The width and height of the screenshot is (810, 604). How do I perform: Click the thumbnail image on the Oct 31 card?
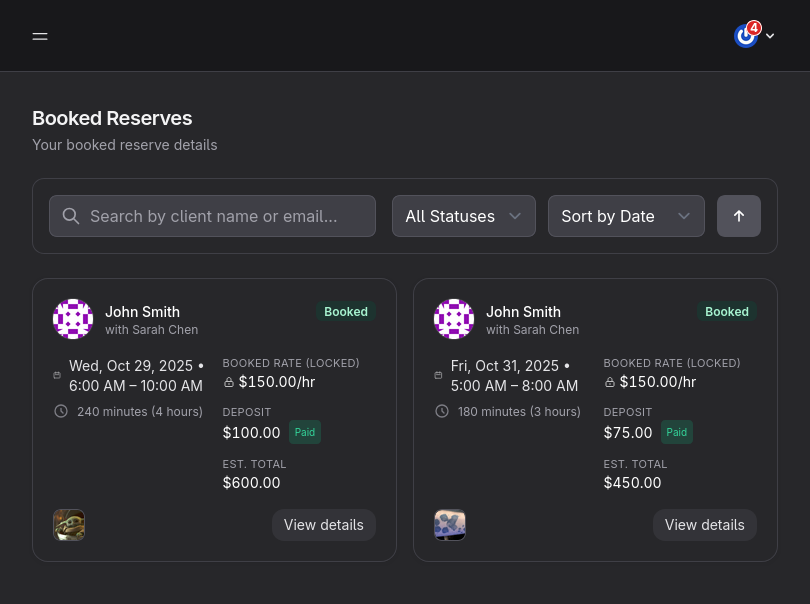point(450,525)
